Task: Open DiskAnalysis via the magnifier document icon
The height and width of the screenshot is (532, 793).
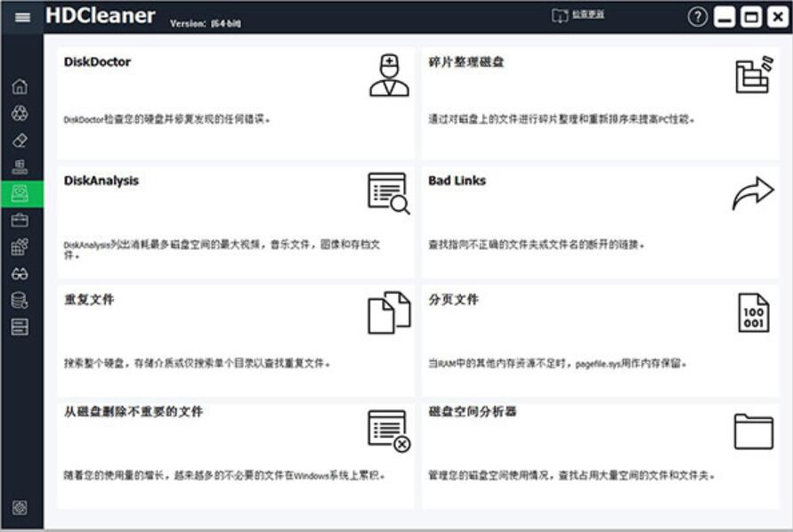Action: [389, 192]
